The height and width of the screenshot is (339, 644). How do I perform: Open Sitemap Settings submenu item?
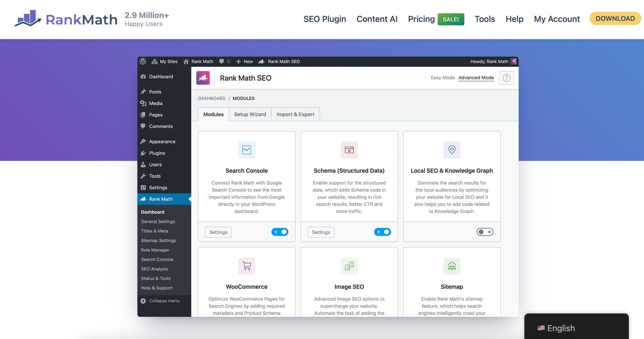[x=159, y=240]
